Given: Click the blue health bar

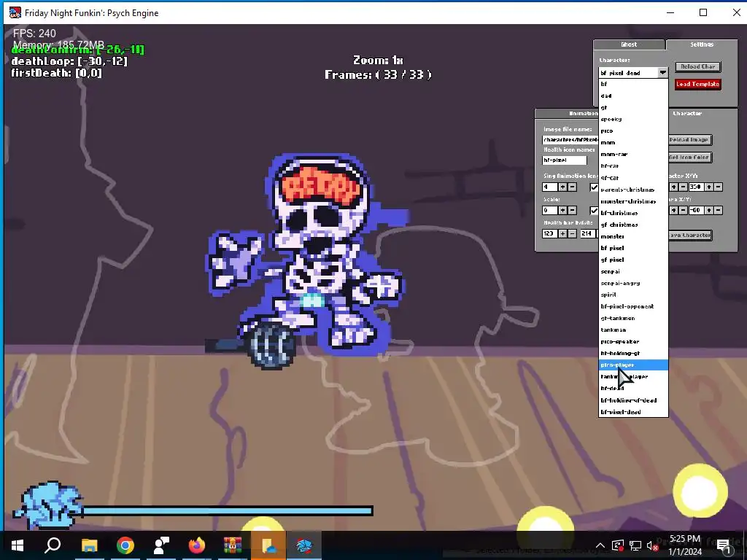Looking at the screenshot, I should coord(228,511).
